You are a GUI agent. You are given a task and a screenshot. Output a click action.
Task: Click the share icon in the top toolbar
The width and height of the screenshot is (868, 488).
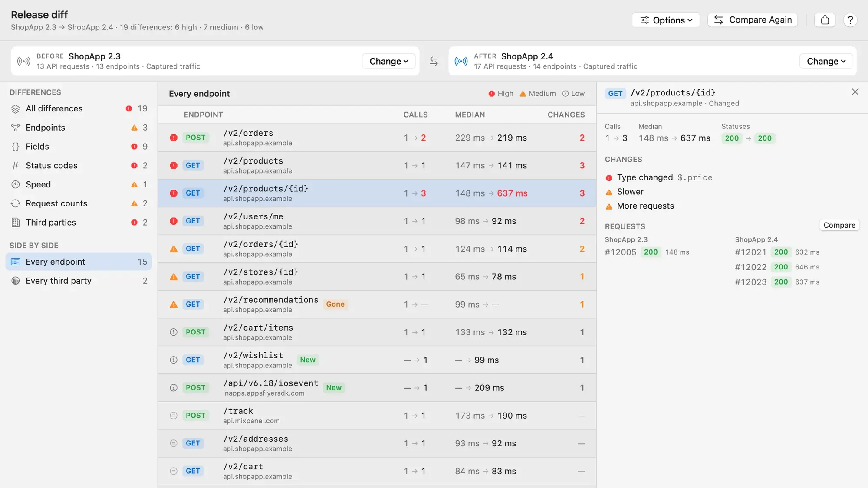(x=825, y=20)
